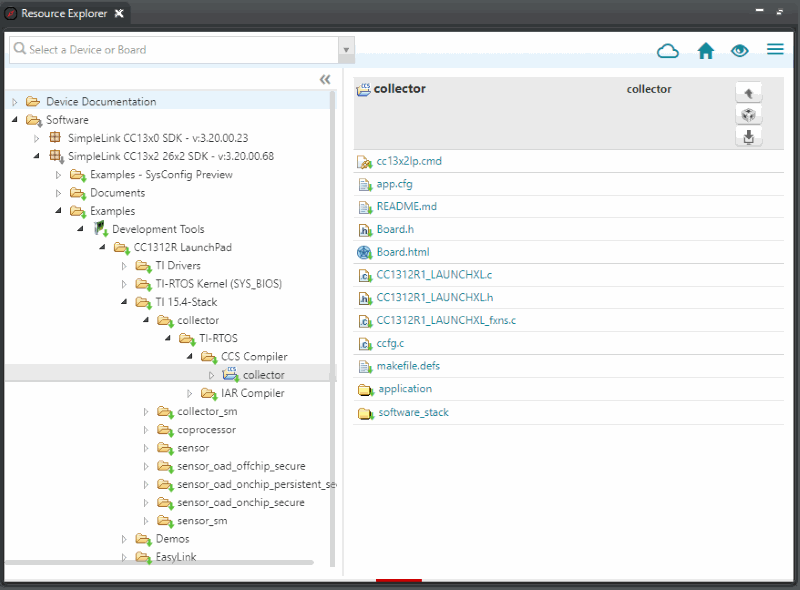Click the download button for the collector example
The width and height of the screenshot is (800, 590).
point(748,138)
